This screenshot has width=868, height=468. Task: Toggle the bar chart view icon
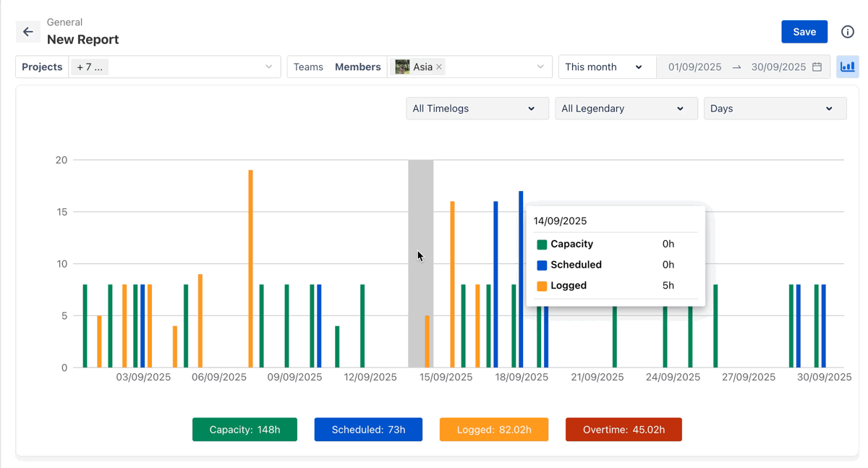point(847,67)
